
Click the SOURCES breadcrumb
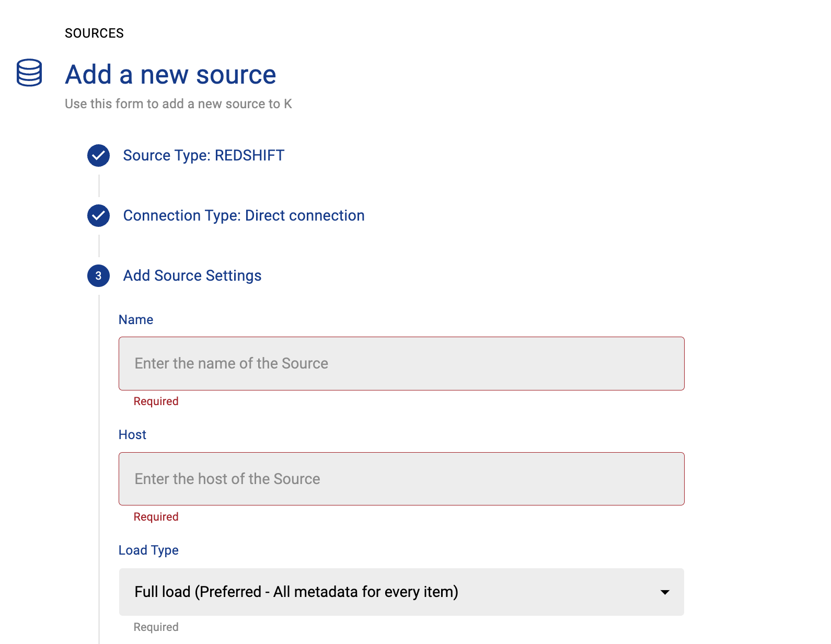94,33
